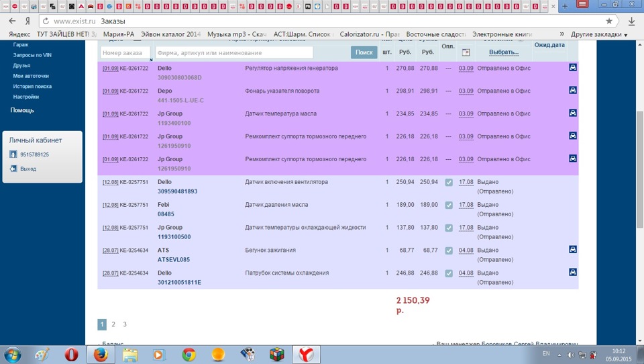
Task: Open article link ATSEVL085
Action: [174, 259]
